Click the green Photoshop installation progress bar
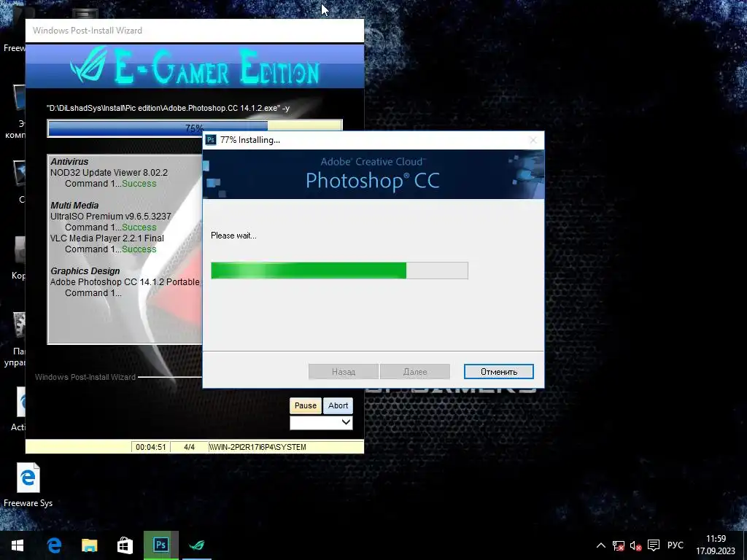 click(339, 271)
